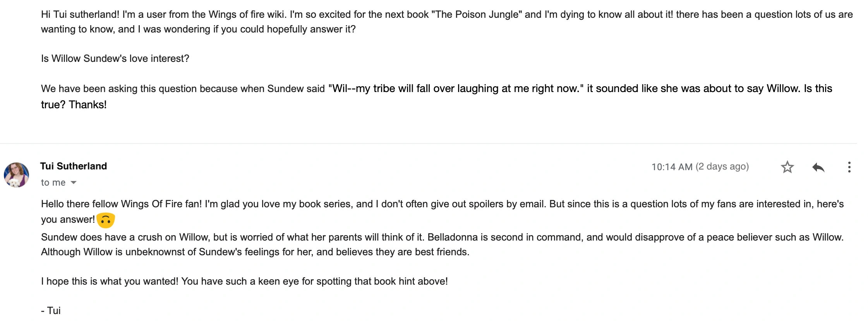Click the "I hope this is what you wanted" line
Viewport: 868px width, 321px height.
point(244,281)
